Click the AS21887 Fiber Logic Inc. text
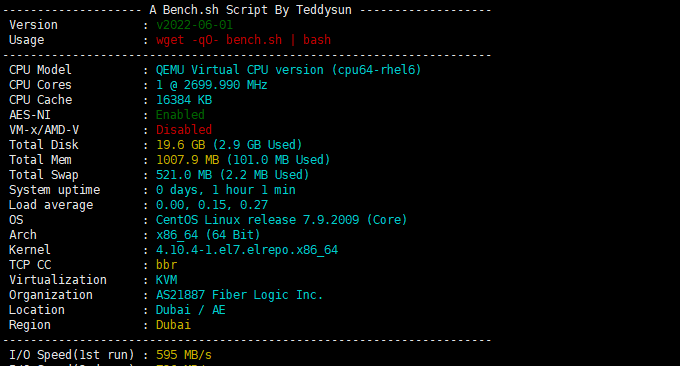This screenshot has width=680, height=366. pos(239,295)
